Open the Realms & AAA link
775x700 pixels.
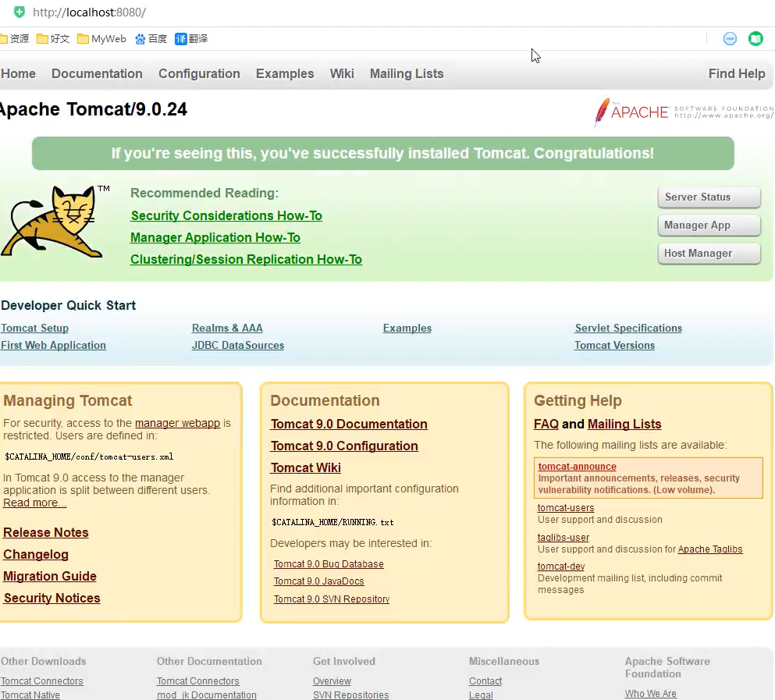(227, 328)
